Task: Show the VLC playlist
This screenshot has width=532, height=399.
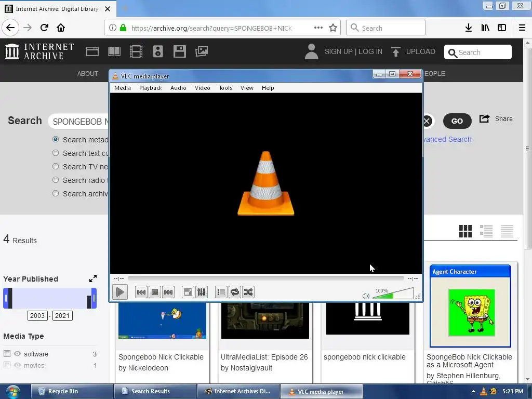Action: (x=221, y=292)
